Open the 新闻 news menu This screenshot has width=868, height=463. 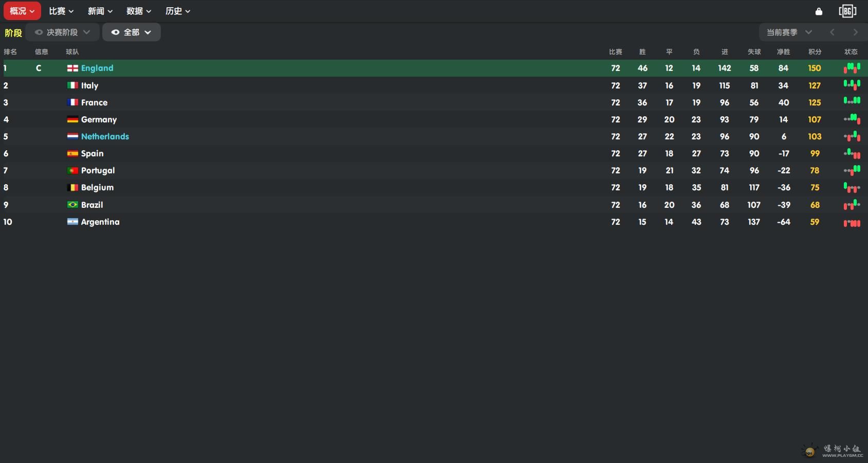(100, 11)
